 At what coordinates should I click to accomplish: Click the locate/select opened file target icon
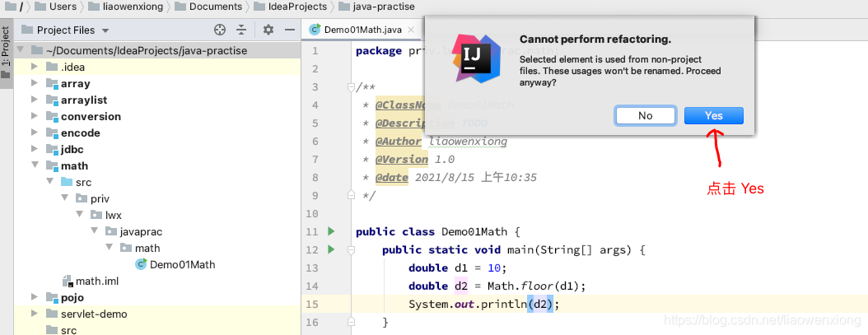(x=220, y=30)
